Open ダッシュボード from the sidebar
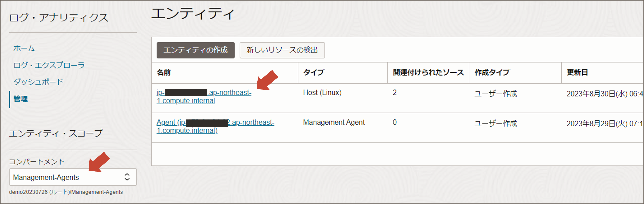 tap(38, 82)
